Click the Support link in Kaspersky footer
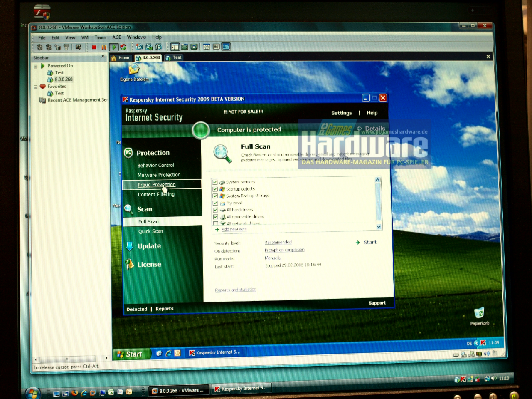The width and height of the screenshot is (532, 399). click(377, 303)
